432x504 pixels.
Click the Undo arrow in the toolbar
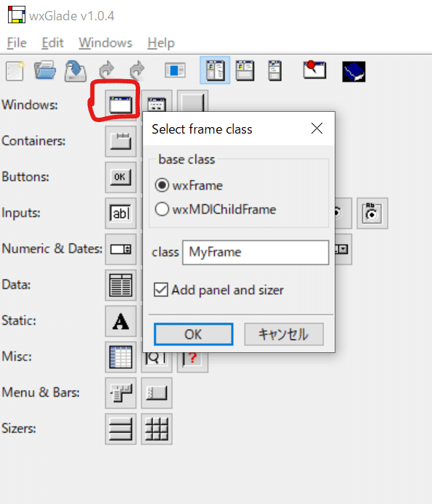[107, 70]
